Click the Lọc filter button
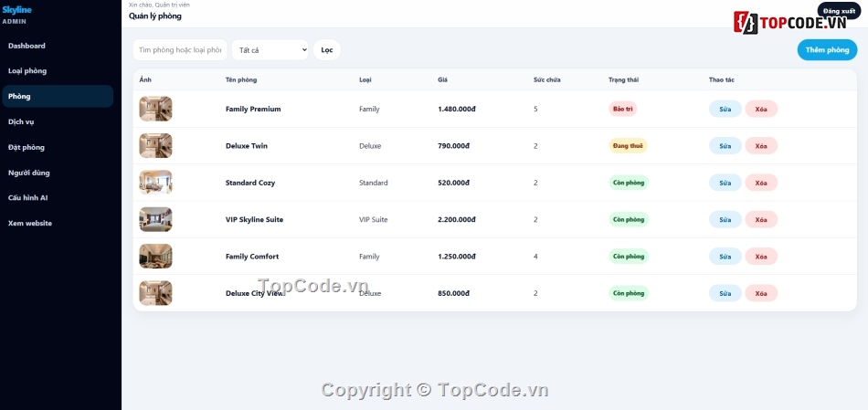Screen dimensions: 868x410 (x=327, y=50)
